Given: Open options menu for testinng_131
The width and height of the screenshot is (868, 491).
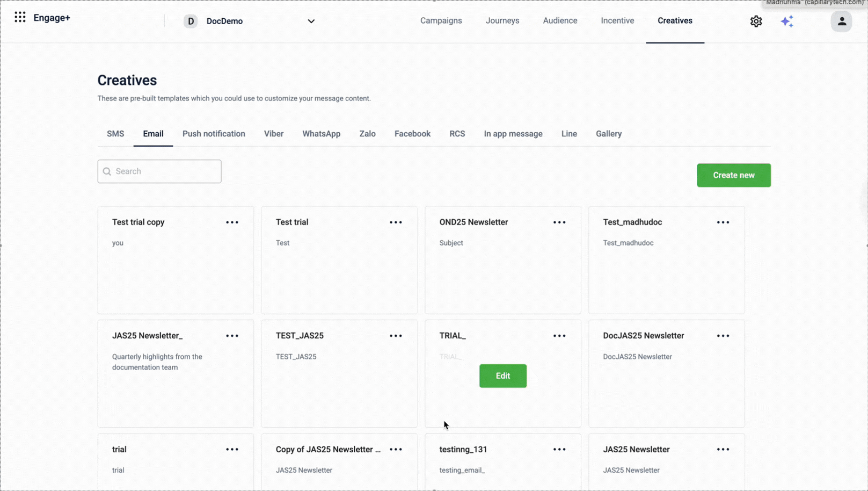Looking at the screenshot, I should [559, 450].
